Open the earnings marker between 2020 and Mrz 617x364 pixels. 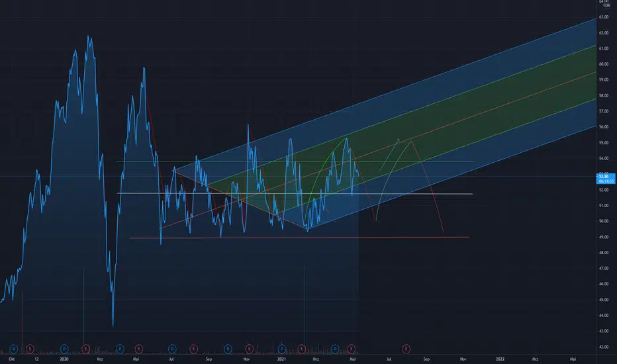(x=85, y=349)
